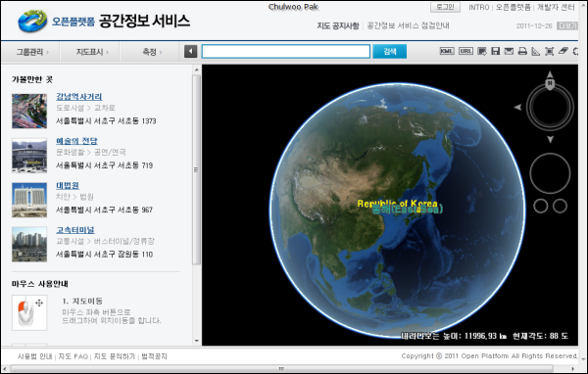The width and height of the screenshot is (588, 374).
Task: Open the 강남역사거리 link
Action: pyautogui.click(x=79, y=97)
